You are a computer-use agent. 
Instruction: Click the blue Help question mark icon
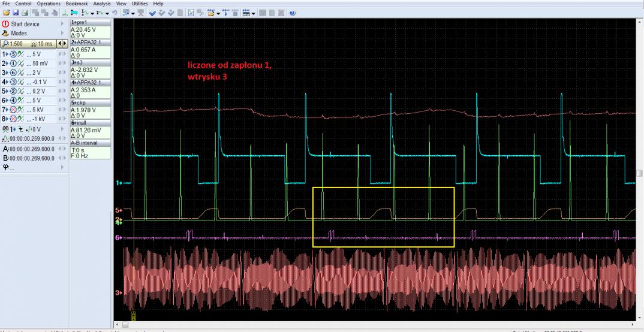tap(292, 13)
